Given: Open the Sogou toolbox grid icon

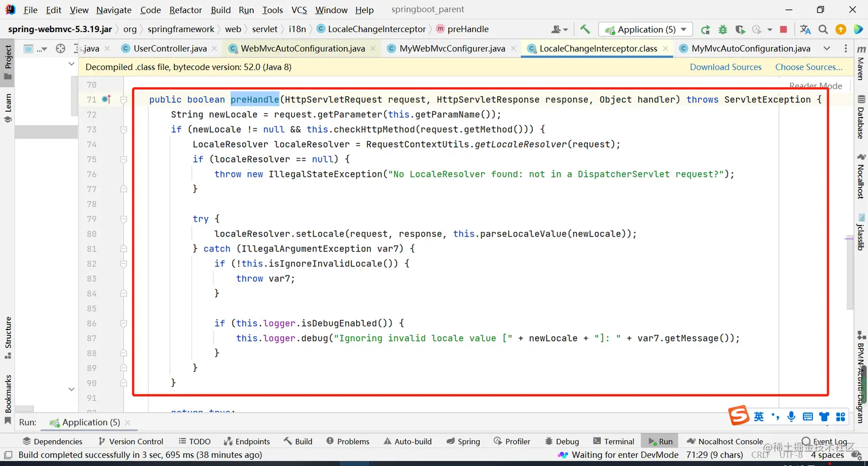Looking at the screenshot, I should tap(841, 416).
